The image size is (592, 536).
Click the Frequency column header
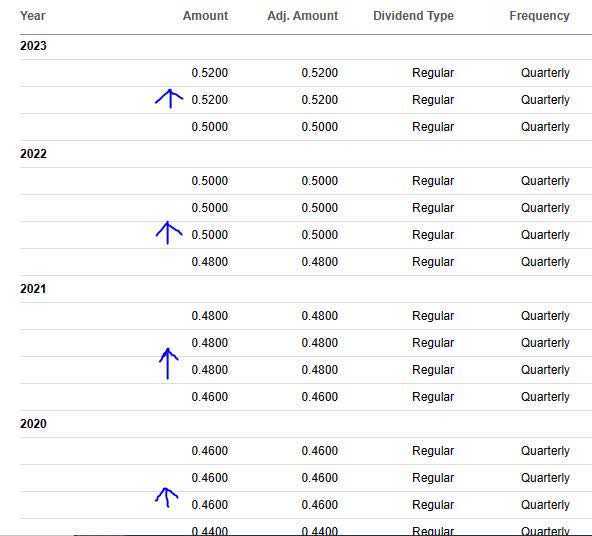pyautogui.click(x=539, y=16)
